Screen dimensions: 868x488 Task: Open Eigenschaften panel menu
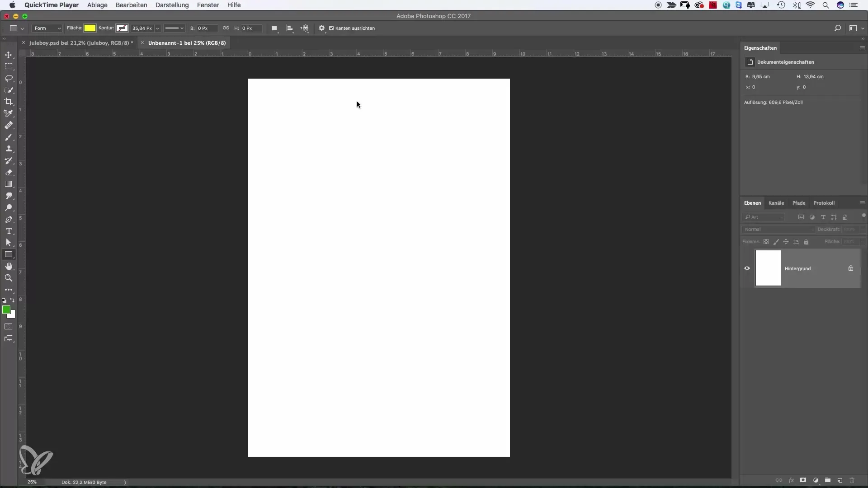point(862,48)
